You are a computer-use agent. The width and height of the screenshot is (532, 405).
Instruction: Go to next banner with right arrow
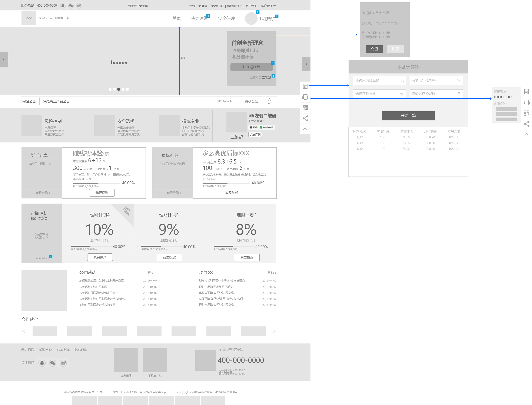[306, 64]
